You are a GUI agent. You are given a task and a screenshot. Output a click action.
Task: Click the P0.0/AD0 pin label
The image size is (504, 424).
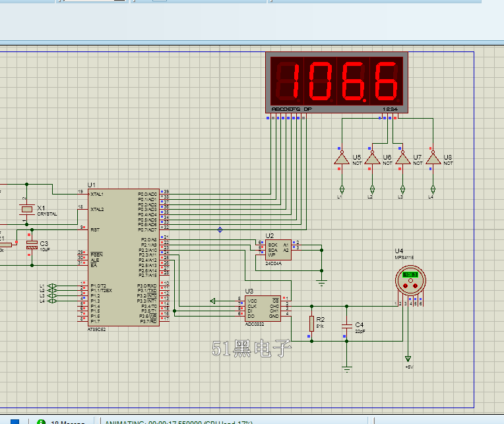(148, 195)
